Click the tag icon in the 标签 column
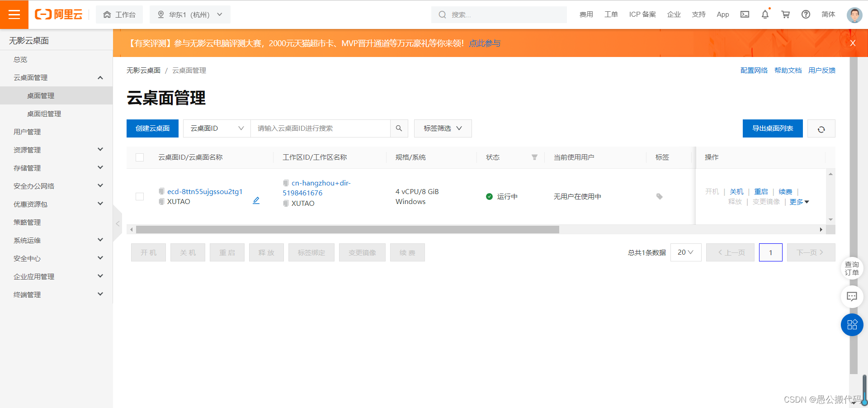The image size is (868, 408). (x=659, y=196)
